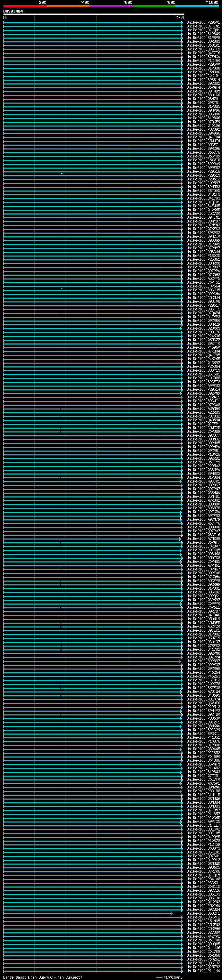Click the UniRef100_P29512 label
This screenshot has width=222, height=980.
203,179
